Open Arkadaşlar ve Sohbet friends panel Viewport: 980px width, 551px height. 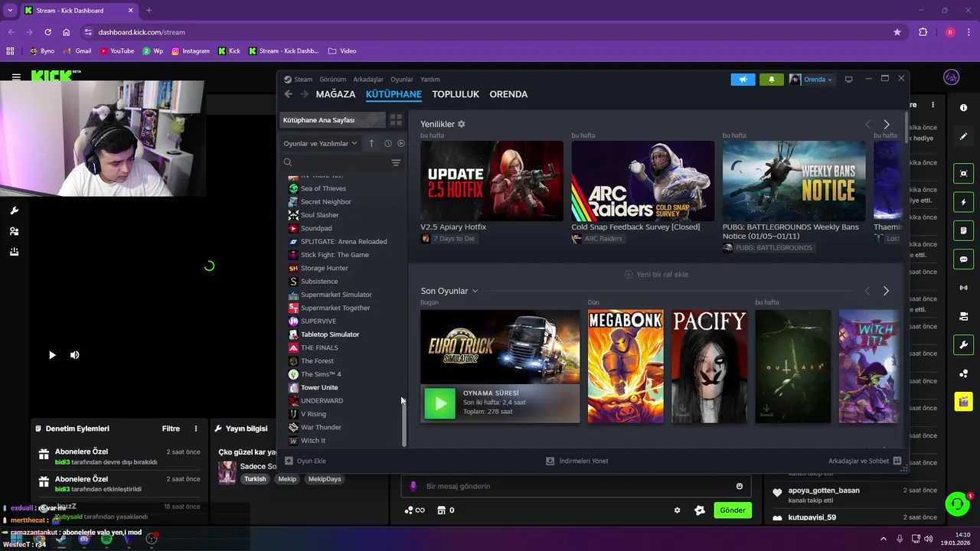864,461
